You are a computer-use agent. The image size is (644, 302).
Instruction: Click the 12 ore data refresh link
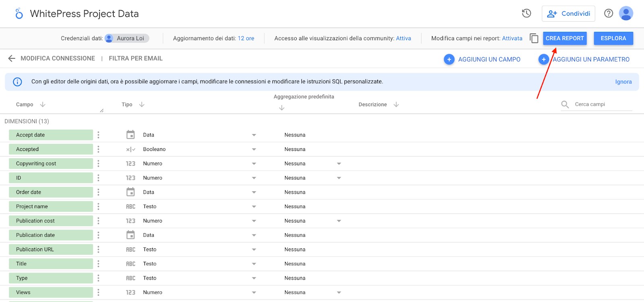(246, 38)
